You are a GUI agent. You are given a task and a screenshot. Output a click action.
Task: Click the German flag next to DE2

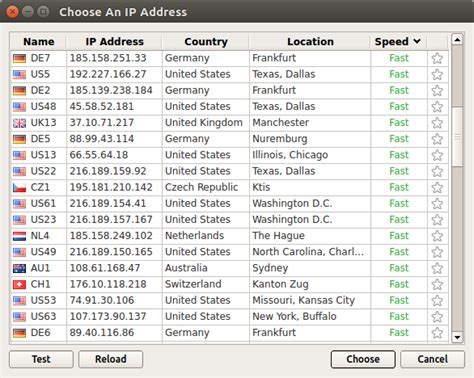point(19,91)
